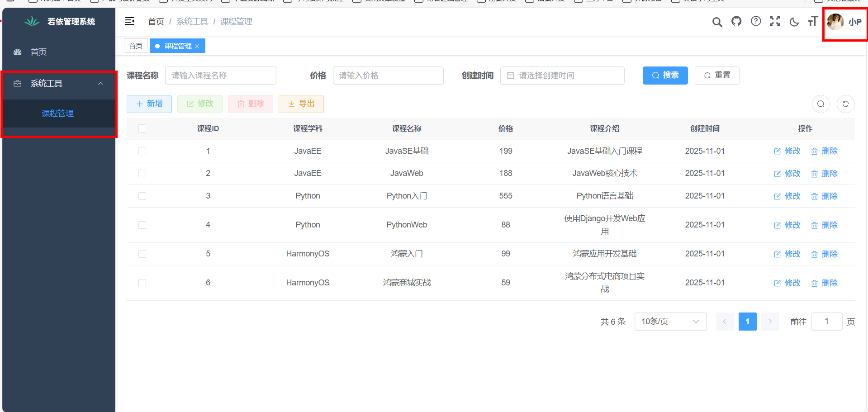Image resolution: width=868 pixels, height=412 pixels.
Task: Tick the select-all checkbox in table header
Action: click(x=142, y=128)
